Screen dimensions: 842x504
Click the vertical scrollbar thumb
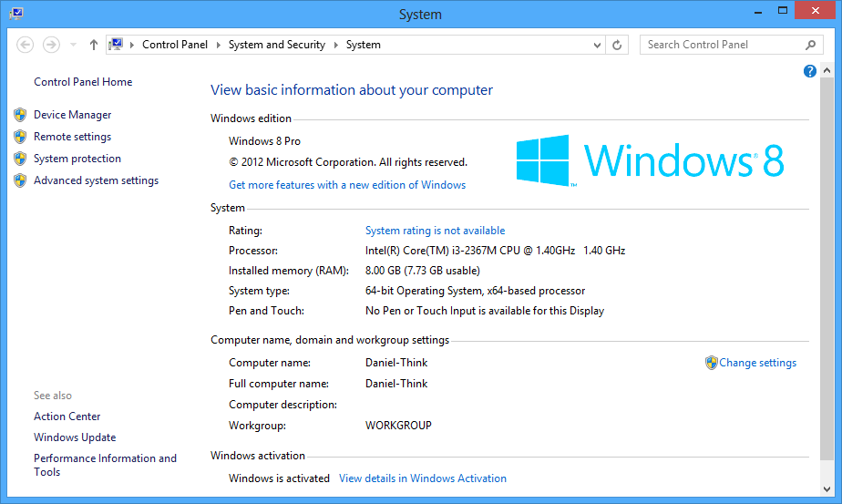tap(827, 269)
